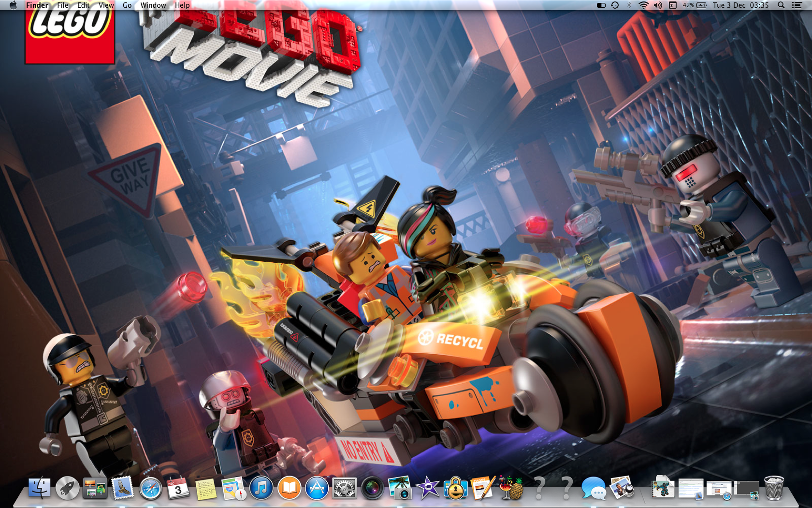812x508 pixels.
Task: Open HandBrake pineapple cocktail icon
Action: click(x=511, y=488)
